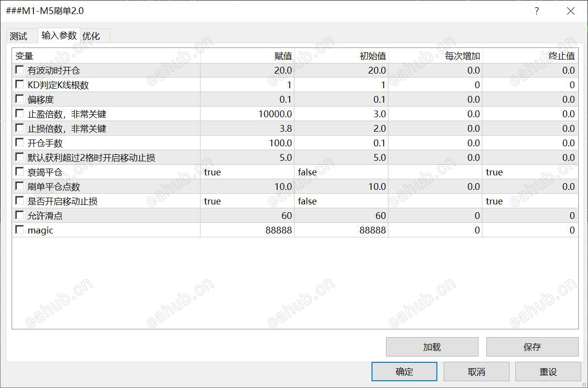Enable the 衰竭平仓 checkbox

click(19, 171)
